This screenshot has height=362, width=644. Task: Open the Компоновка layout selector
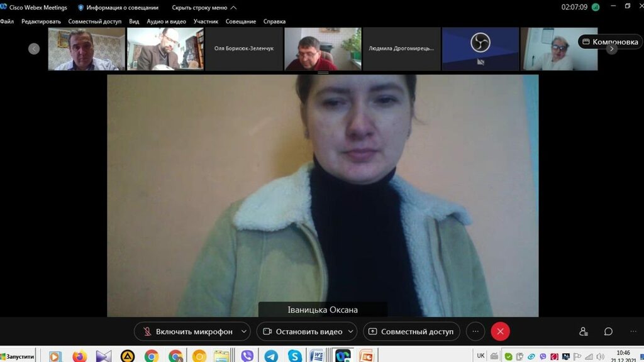tap(609, 42)
